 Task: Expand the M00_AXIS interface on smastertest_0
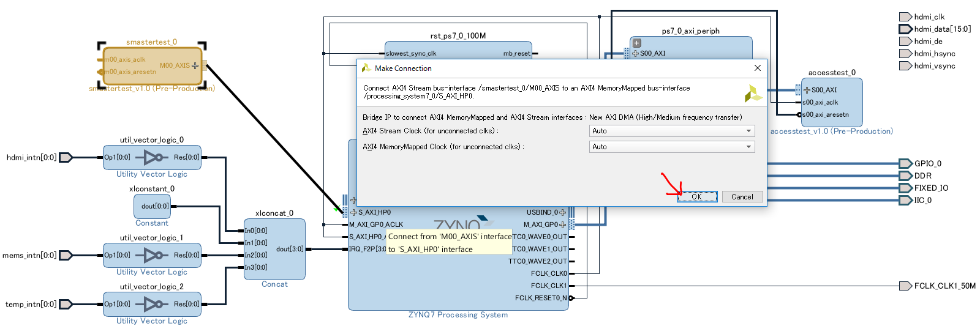point(195,65)
